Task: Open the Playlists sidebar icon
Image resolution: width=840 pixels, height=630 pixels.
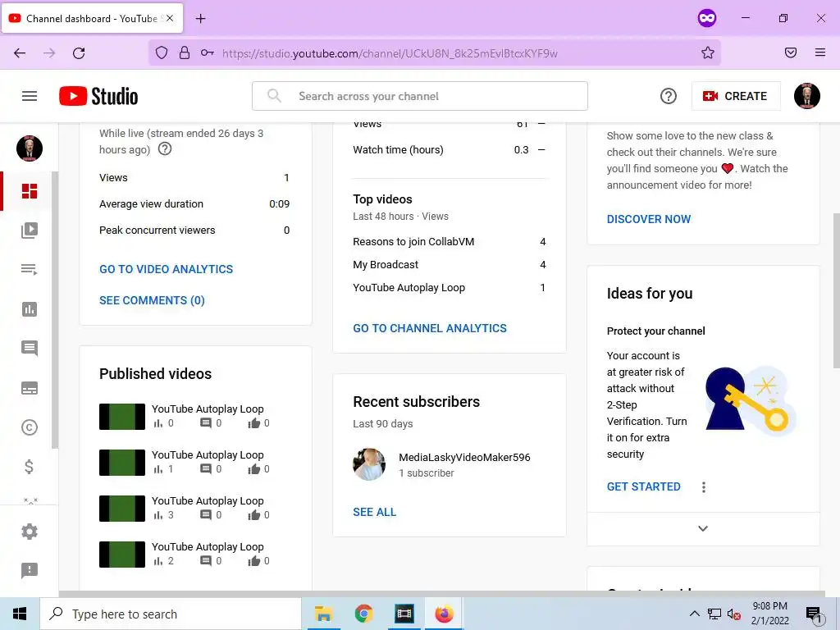Action: tap(30, 269)
